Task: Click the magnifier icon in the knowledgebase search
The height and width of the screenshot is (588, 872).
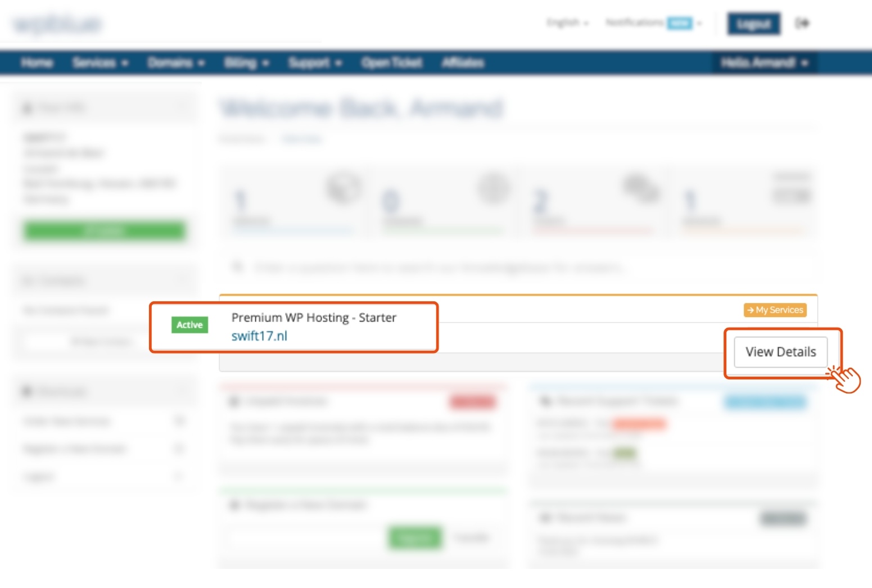Action: coord(237,266)
